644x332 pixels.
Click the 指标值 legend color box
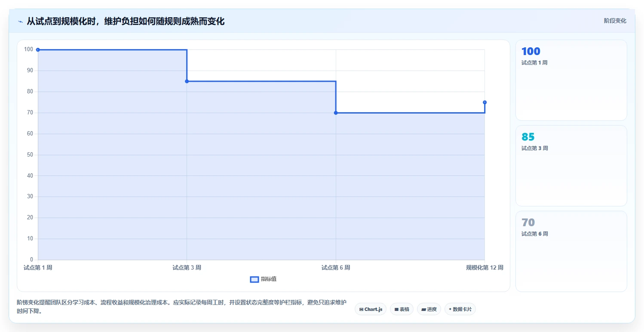(254, 280)
